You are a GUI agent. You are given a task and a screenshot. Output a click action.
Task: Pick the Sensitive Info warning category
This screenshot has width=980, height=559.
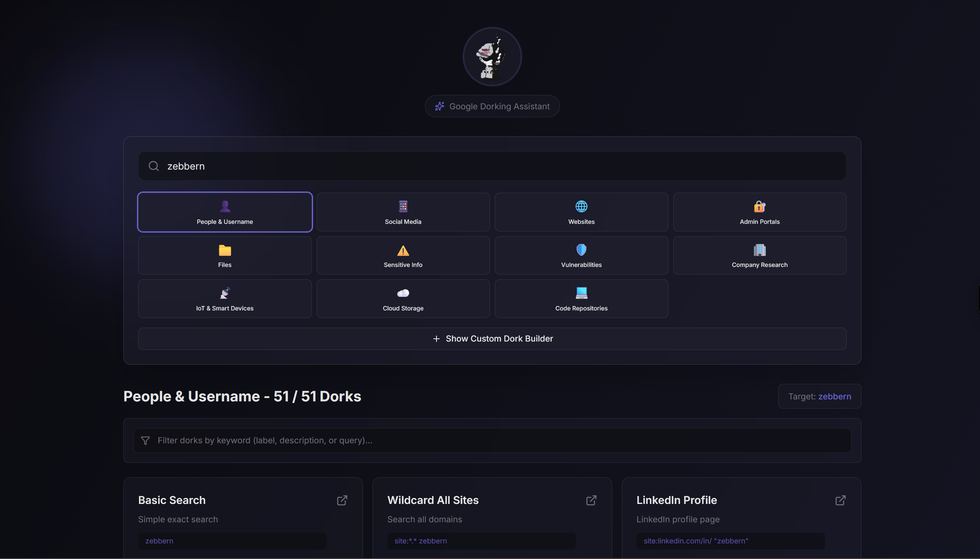coord(403,255)
